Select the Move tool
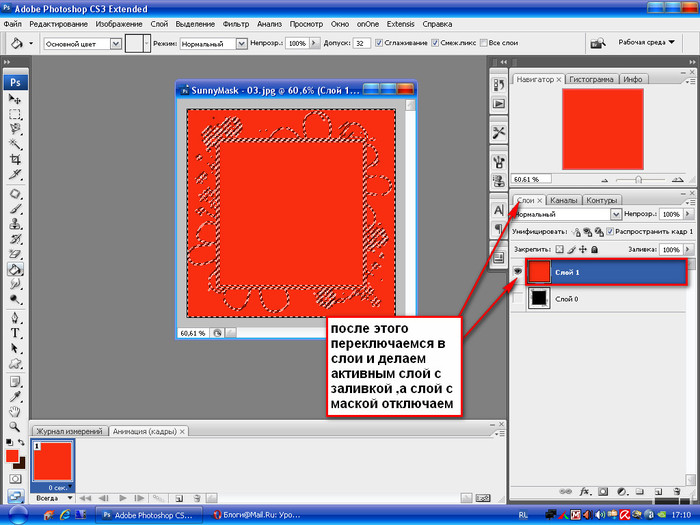The image size is (700, 525). tap(15, 99)
